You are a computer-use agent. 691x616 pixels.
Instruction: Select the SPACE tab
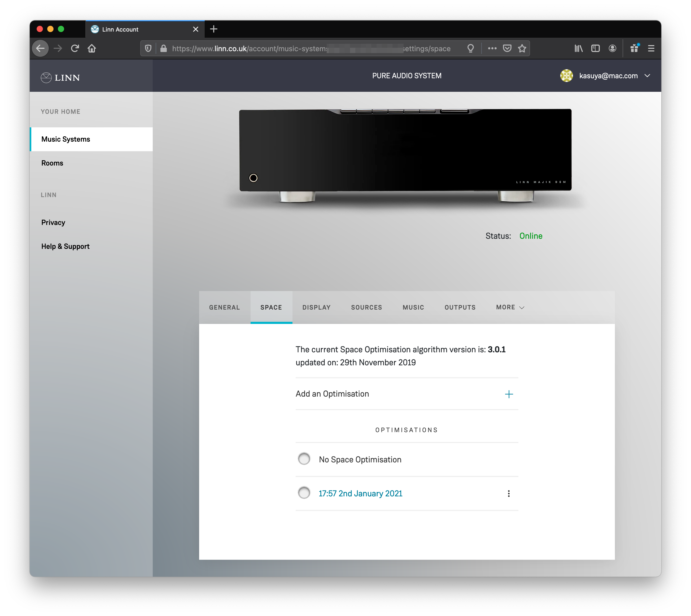(271, 307)
